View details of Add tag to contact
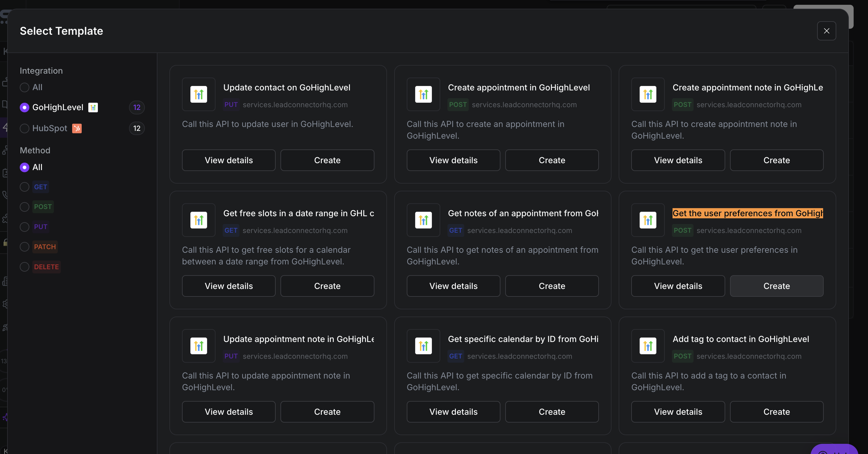This screenshot has width=868, height=454. coord(678,412)
